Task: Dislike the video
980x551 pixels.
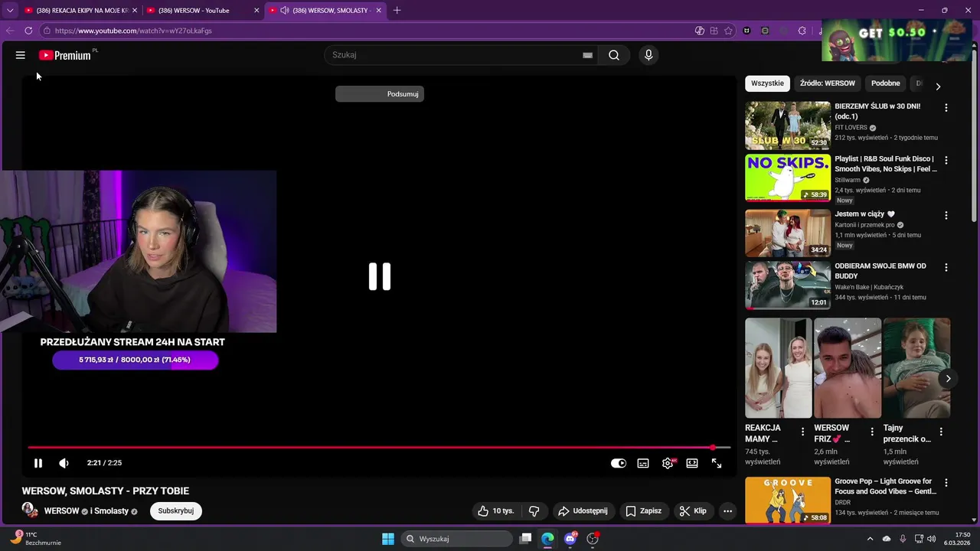Action: point(534,511)
